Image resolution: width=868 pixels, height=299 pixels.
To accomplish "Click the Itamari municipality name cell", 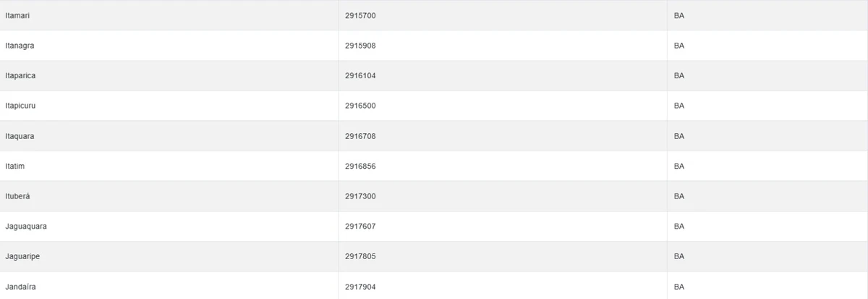I will [18, 15].
